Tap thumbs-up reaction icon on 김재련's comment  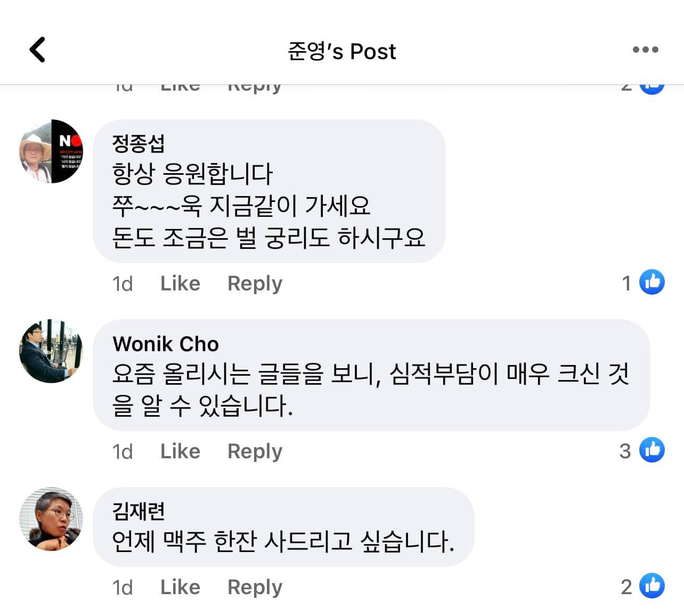point(652,586)
